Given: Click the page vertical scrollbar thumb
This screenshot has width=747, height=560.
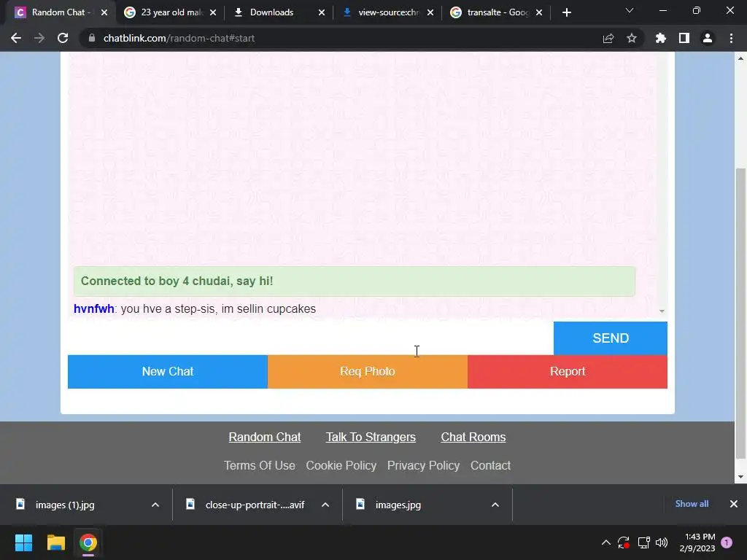Looking at the screenshot, I should click(x=740, y=314).
